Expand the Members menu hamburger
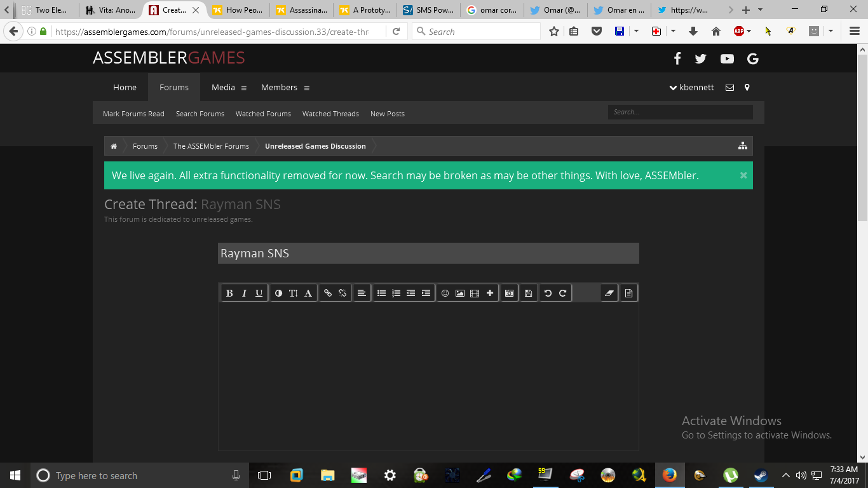Screen dimensions: 868x488 click(307, 88)
